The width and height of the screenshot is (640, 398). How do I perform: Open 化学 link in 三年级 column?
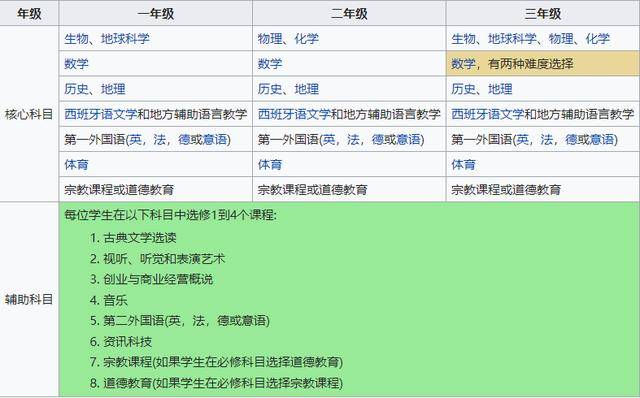pos(598,39)
